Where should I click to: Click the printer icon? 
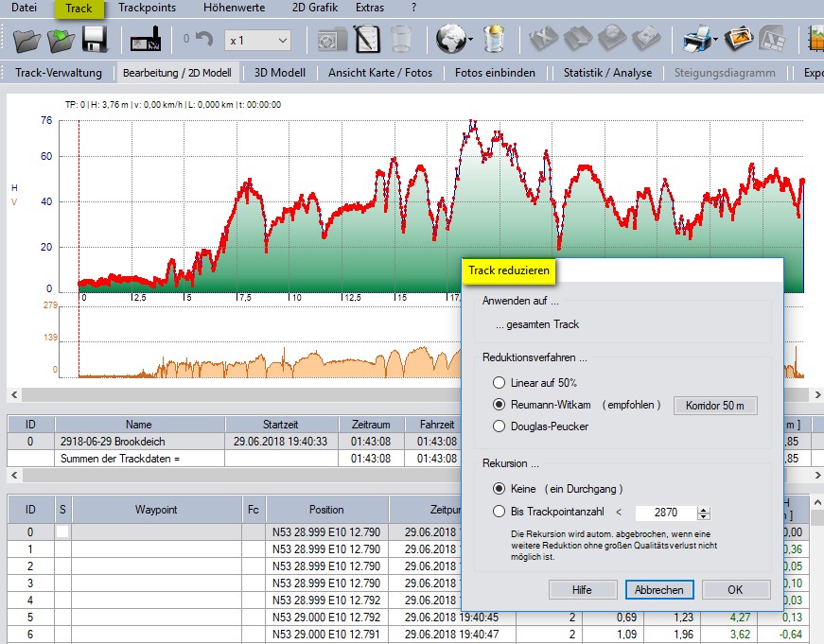point(697,40)
